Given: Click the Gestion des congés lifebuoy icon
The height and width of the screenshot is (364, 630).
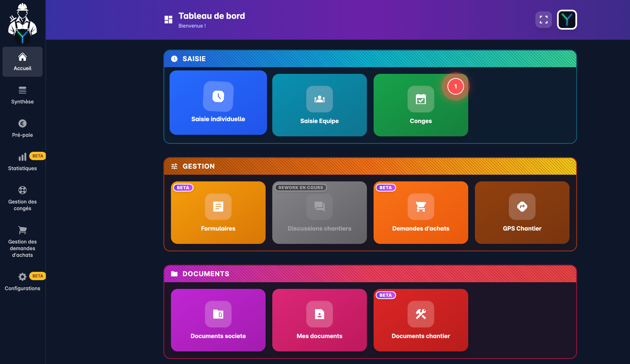Looking at the screenshot, I should tap(22, 190).
